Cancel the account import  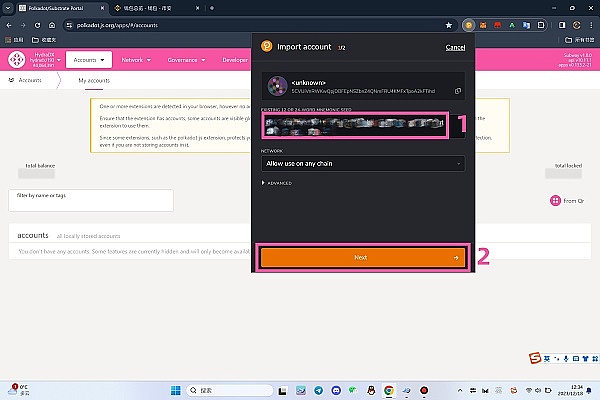455,47
